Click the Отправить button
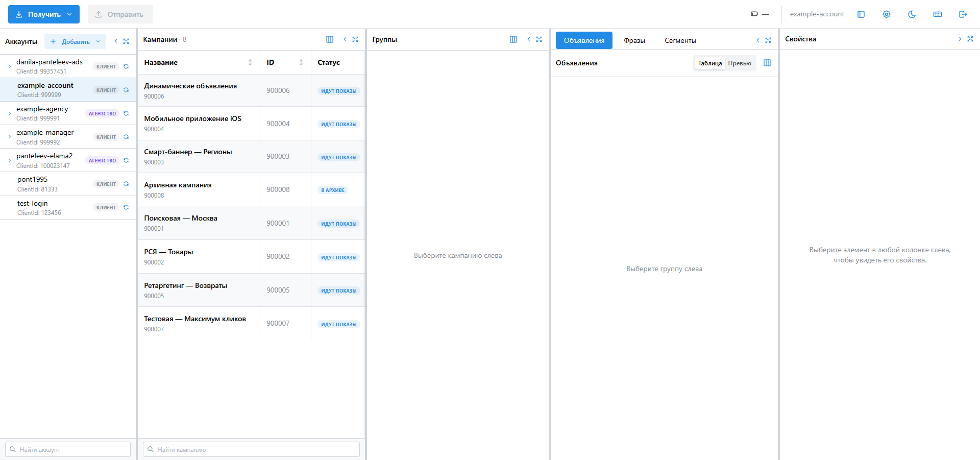Image resolution: width=980 pixels, height=460 pixels. coord(120,14)
